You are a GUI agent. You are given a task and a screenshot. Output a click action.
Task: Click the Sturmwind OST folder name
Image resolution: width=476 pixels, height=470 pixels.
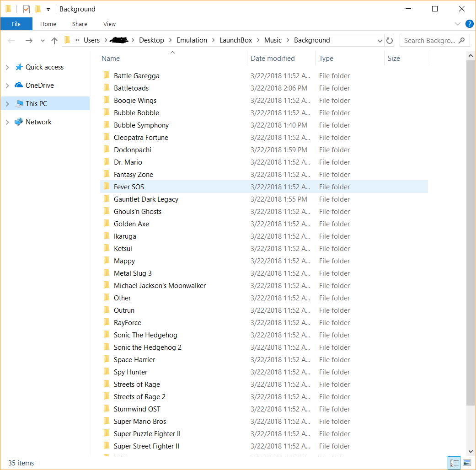click(x=137, y=409)
